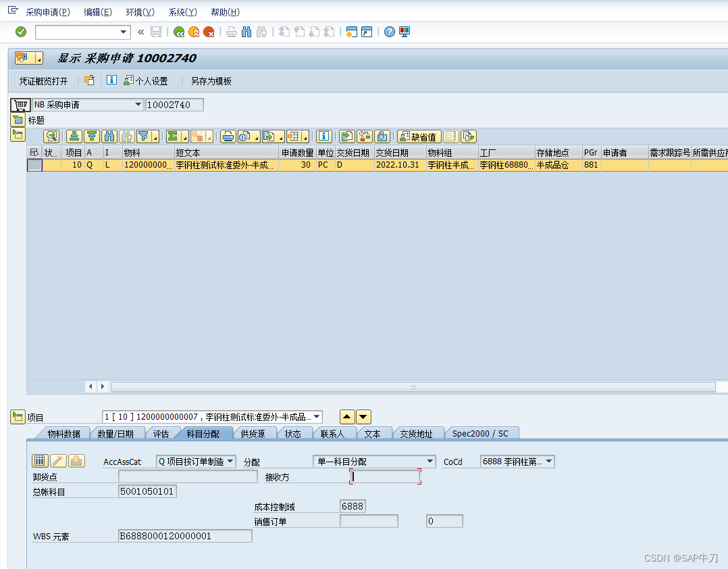This screenshot has width=728, height=569.
Task: Click the grid scroll left arrow
Action: coord(90,387)
